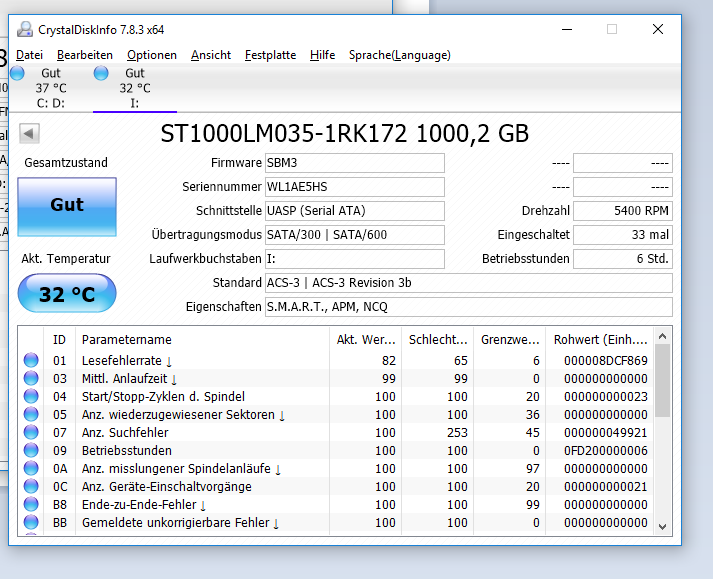Click status orb for Start/Stopp-Zyklen row

click(31, 396)
